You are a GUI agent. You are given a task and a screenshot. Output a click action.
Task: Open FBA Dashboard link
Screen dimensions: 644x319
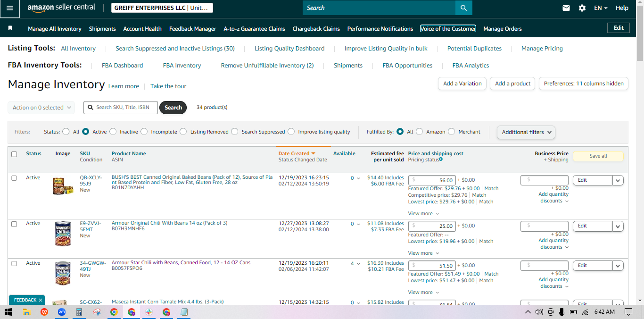click(122, 66)
